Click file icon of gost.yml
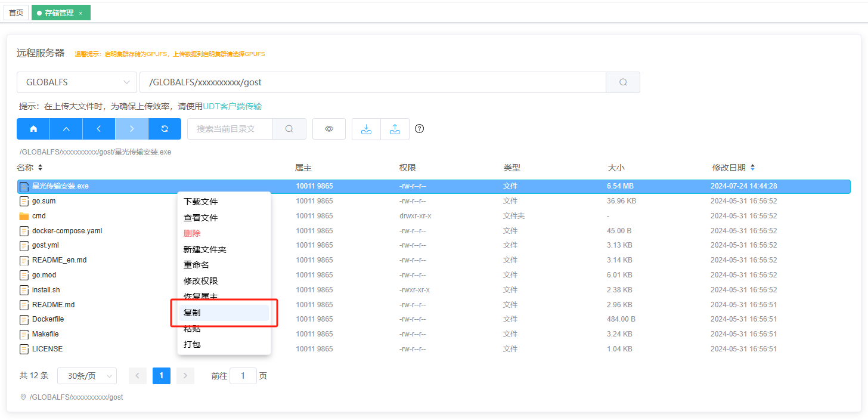868x420 pixels. tap(24, 245)
